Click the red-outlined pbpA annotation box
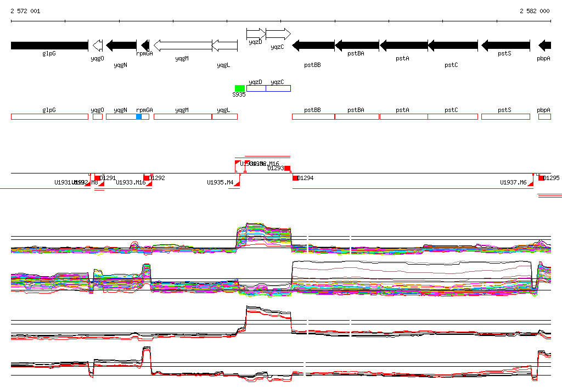The height and width of the screenshot is (392, 562). [x=545, y=116]
